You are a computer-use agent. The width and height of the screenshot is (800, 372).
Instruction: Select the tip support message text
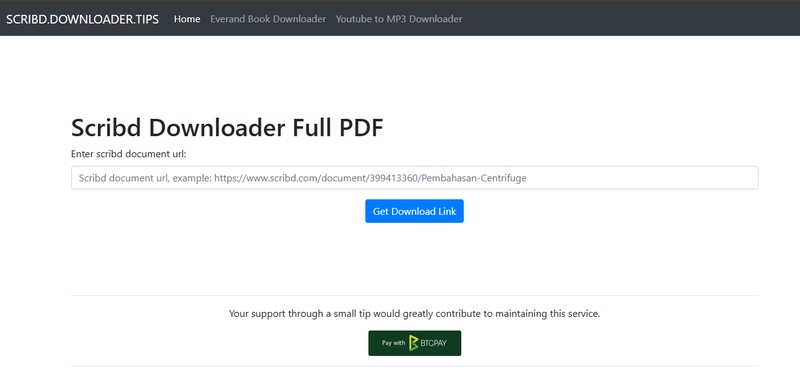pyautogui.click(x=414, y=314)
